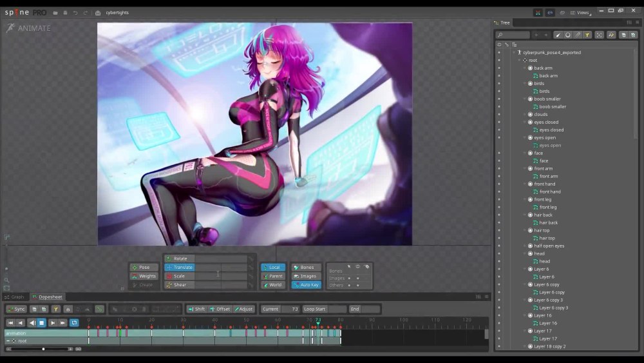Toggle visibility dot for face slot

(x=499, y=153)
